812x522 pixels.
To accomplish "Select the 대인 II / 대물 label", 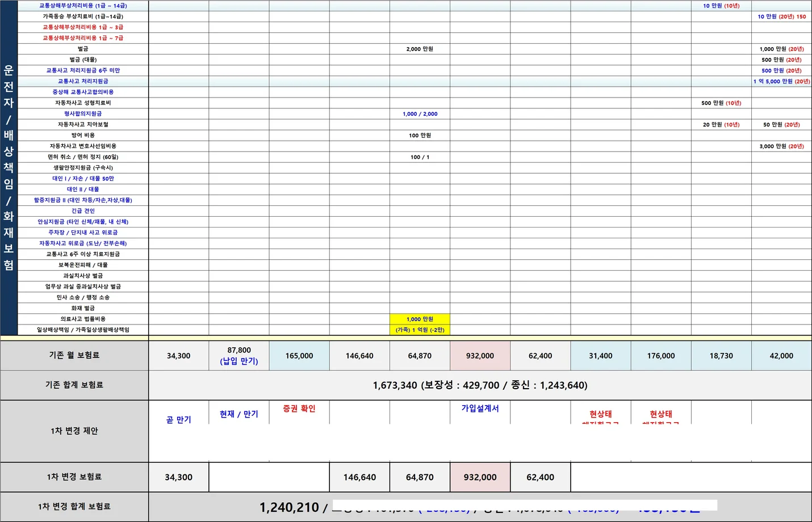I will (x=83, y=189).
